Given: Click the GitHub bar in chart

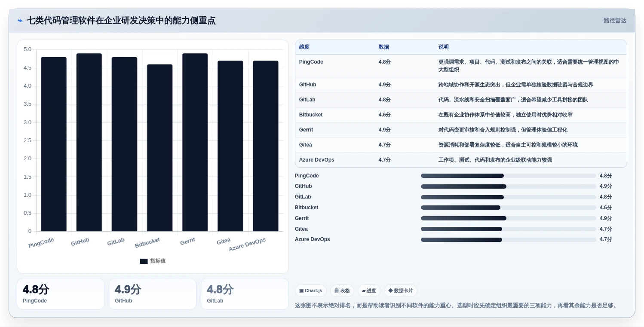Looking at the screenshot, I should [89, 143].
